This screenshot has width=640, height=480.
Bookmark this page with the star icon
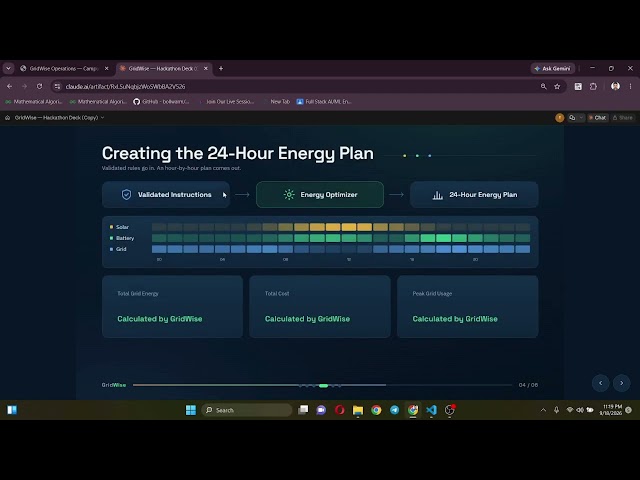pos(557,87)
